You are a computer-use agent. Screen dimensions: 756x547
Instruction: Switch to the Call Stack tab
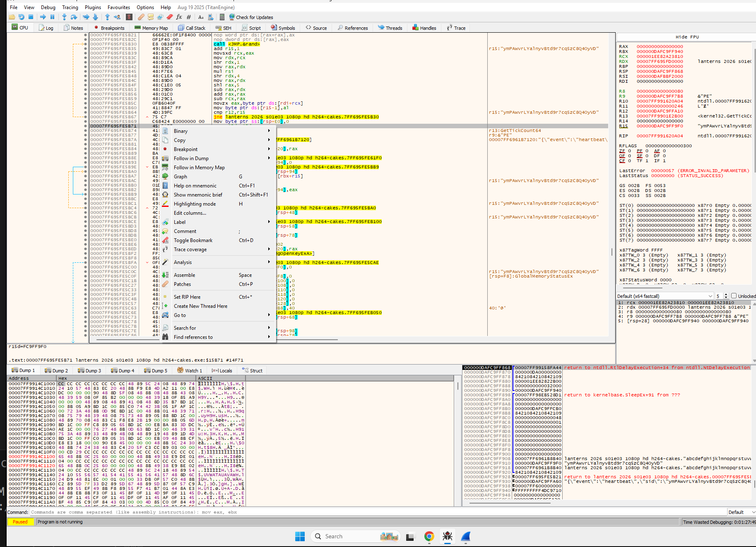tap(192, 28)
